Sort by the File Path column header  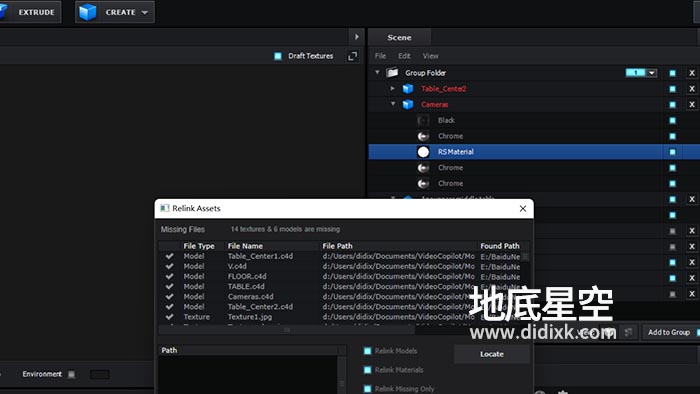point(338,246)
